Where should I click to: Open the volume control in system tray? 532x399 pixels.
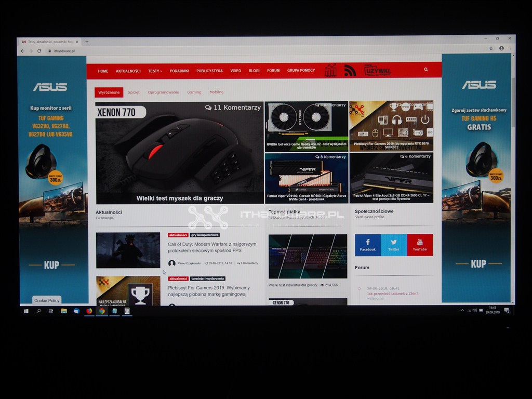point(475,310)
